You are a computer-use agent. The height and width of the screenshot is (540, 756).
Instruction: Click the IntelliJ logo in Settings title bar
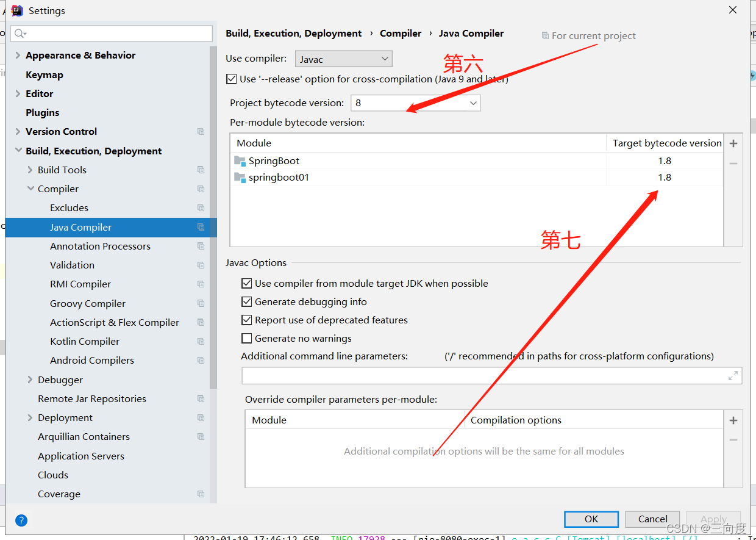[17, 10]
